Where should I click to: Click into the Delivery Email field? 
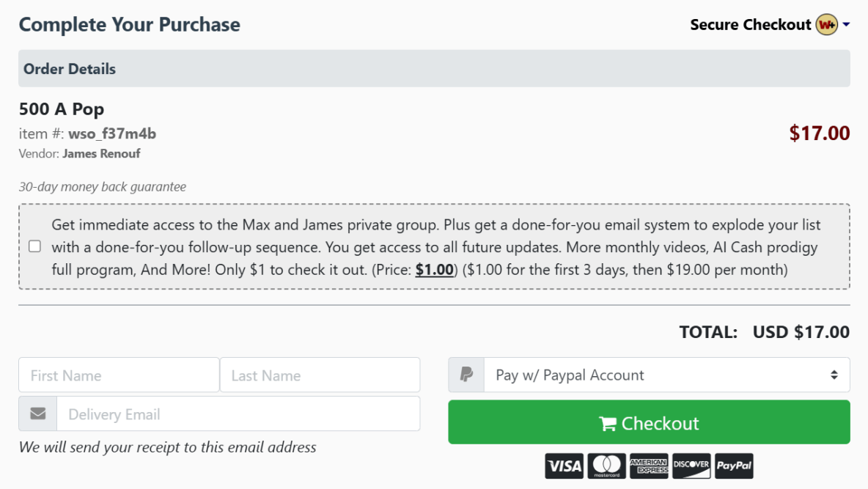(238, 414)
